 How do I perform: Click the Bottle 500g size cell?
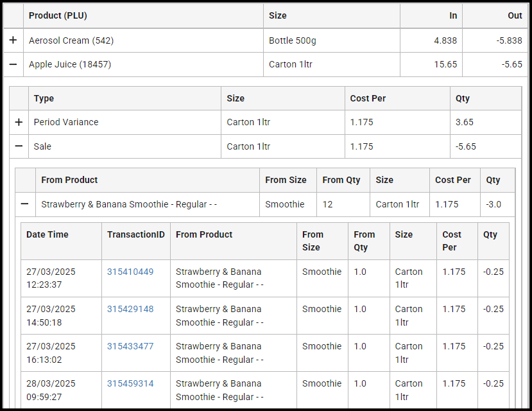point(292,40)
